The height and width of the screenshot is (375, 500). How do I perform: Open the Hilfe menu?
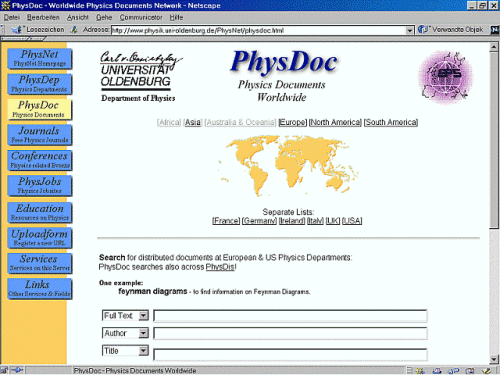[176, 17]
